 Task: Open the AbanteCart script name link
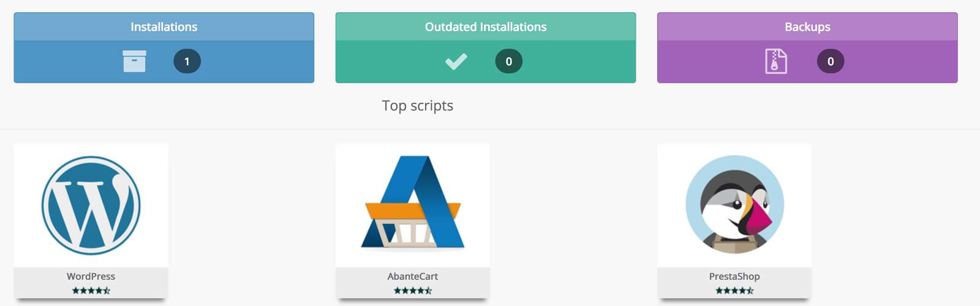[413, 277]
